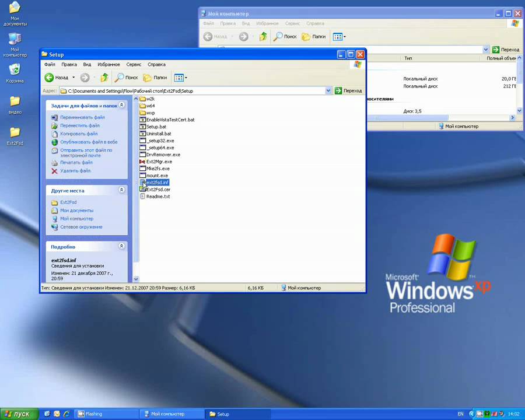This screenshot has height=420, width=525.
Task: Open the Назад history dropdown arrow in Setup
Action: point(73,78)
